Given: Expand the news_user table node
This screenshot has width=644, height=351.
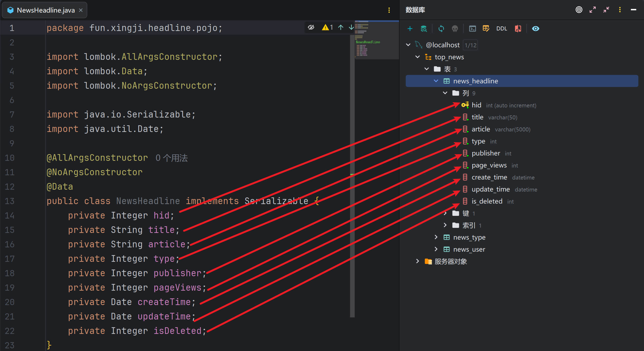Looking at the screenshot, I should [436, 249].
